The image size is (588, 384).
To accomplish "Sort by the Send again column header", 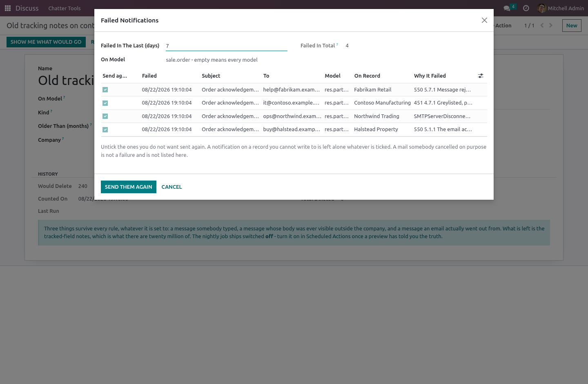I will (x=115, y=76).
